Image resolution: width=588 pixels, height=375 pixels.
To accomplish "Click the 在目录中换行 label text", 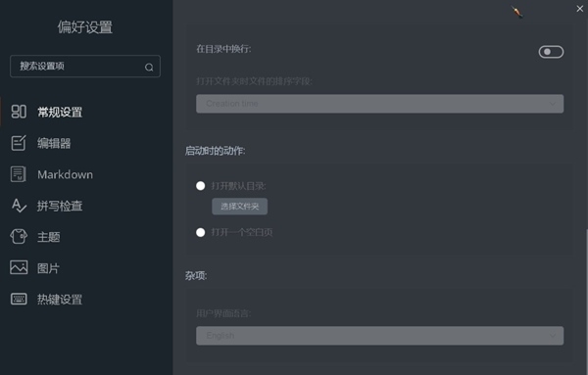I will (x=223, y=49).
